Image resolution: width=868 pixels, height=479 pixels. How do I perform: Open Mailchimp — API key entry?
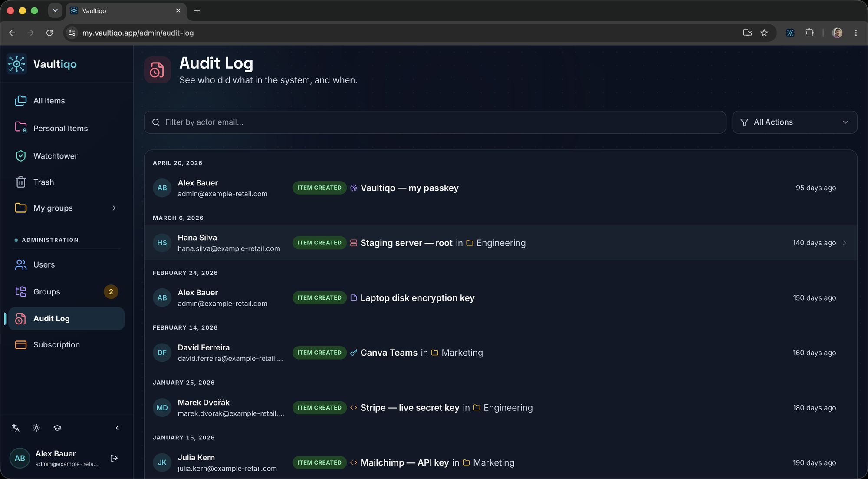404,463
